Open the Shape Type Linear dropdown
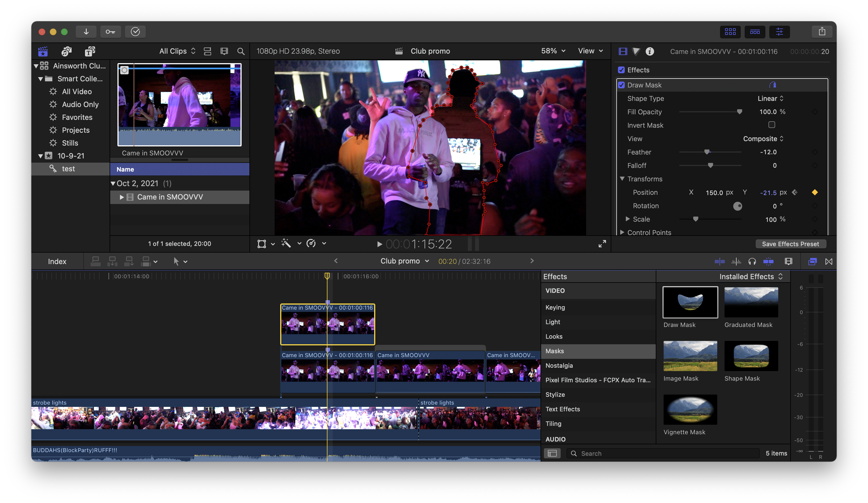 click(770, 98)
